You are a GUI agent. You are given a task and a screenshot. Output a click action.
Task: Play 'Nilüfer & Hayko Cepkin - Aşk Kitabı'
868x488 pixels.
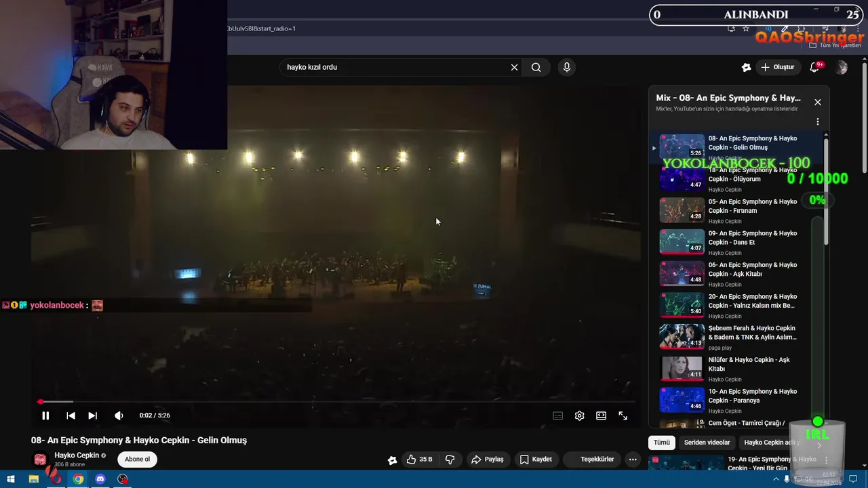[x=736, y=369]
